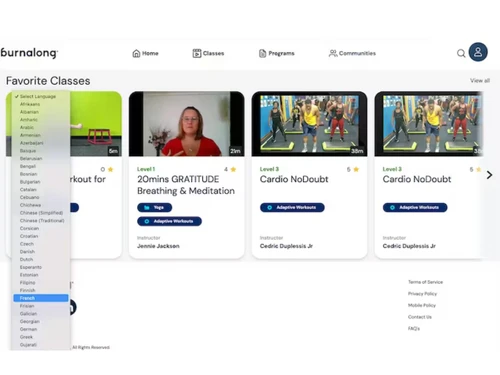
Task: Click instructor name "Jennie Jackson"
Action: coord(158,246)
